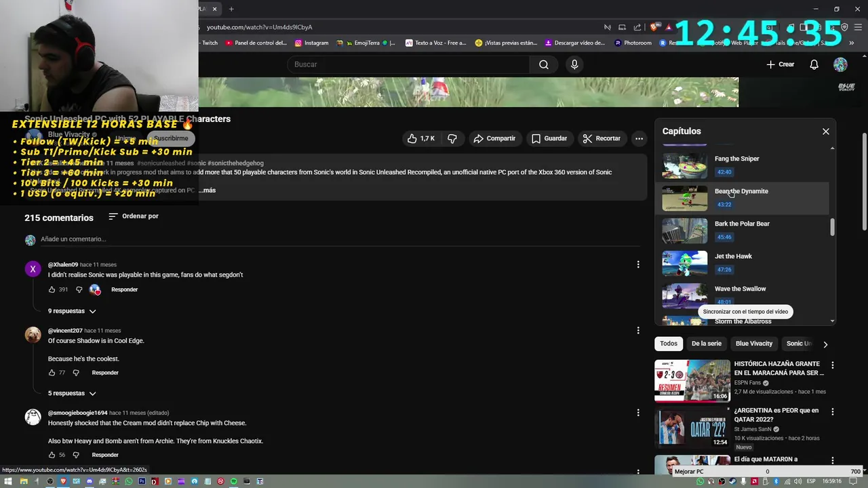This screenshot has width=868, height=488.
Task: Like the @smoogieboogie1694 comment
Action: tap(52, 455)
